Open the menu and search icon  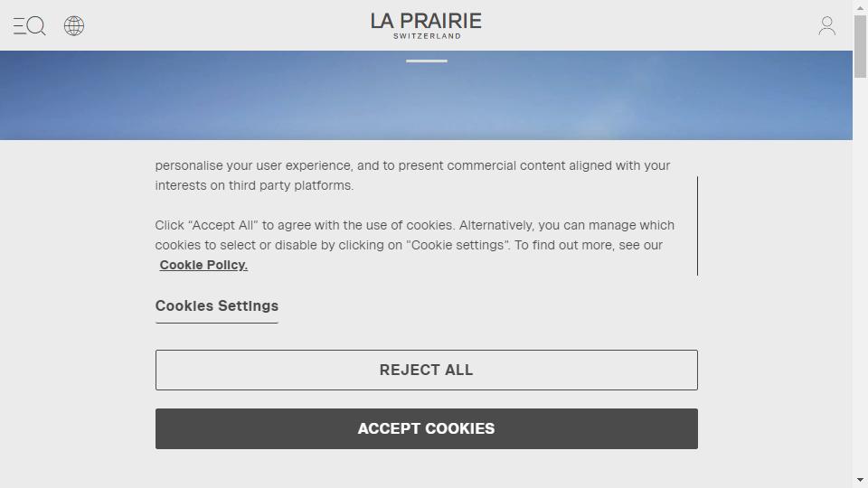[x=29, y=25]
